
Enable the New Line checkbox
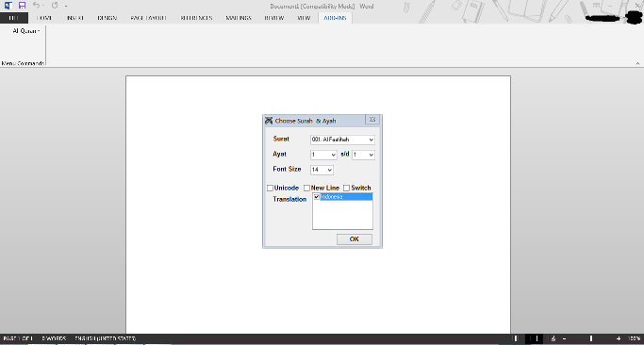pos(306,188)
